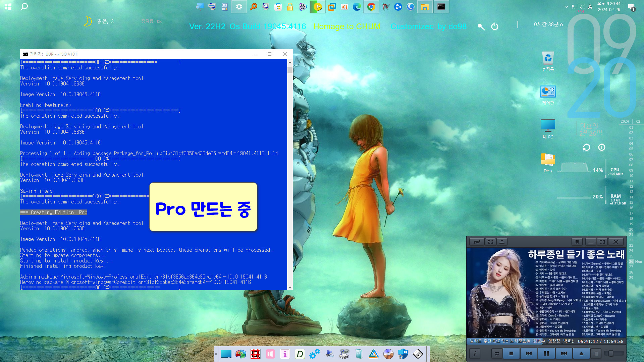The height and width of the screenshot is (362, 644).
Task: Click the eject/open file button in player
Action: click(x=581, y=353)
